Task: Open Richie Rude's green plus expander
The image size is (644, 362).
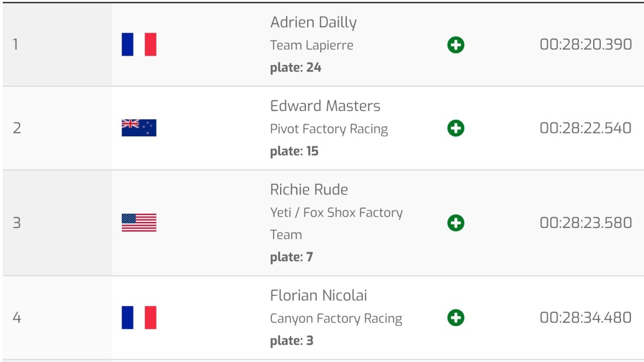Action: 456,223
